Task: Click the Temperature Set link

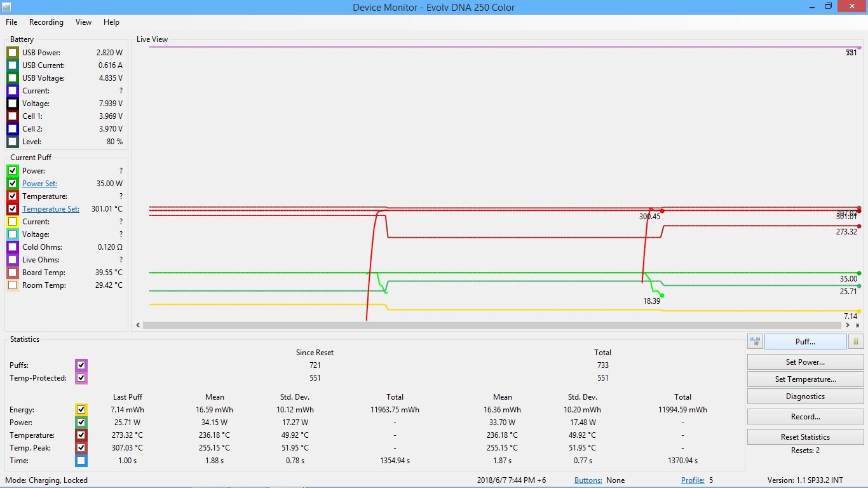Action: [x=51, y=209]
